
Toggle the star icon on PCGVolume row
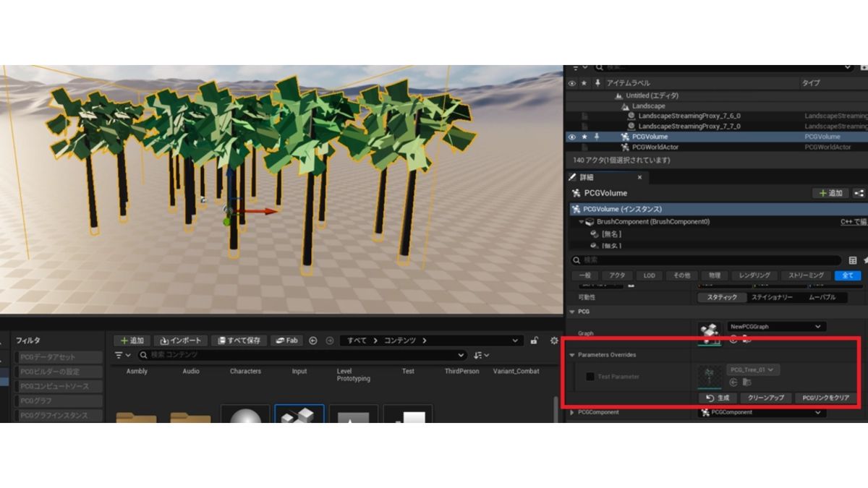[x=584, y=137]
